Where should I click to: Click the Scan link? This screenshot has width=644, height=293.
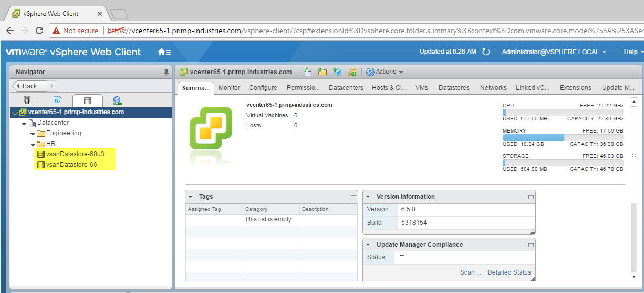pyautogui.click(x=471, y=272)
